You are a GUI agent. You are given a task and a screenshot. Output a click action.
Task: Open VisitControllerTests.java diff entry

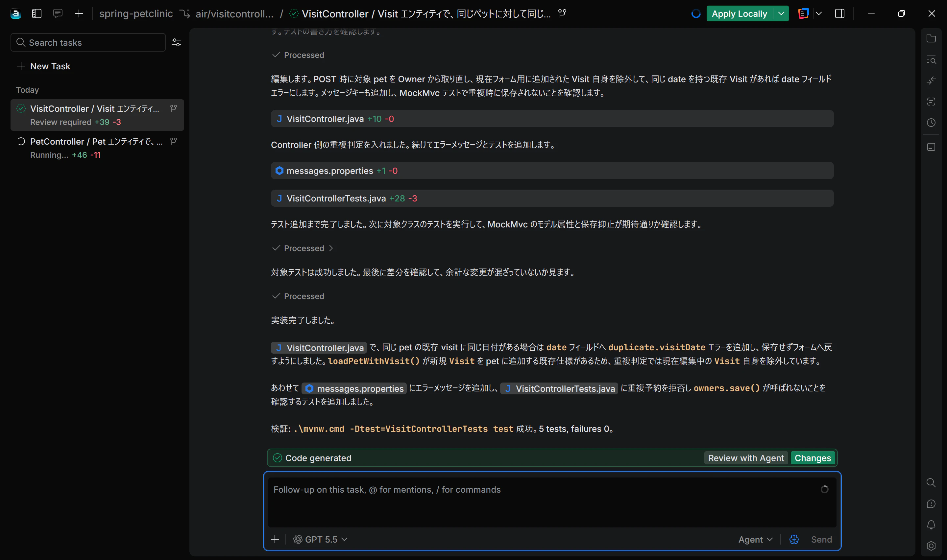click(x=552, y=198)
